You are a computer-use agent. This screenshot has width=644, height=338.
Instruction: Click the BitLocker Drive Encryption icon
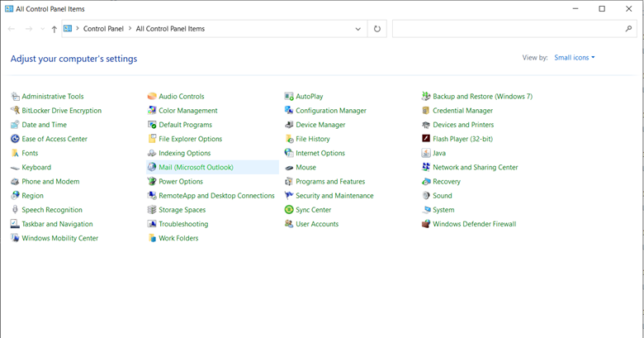pyautogui.click(x=15, y=111)
